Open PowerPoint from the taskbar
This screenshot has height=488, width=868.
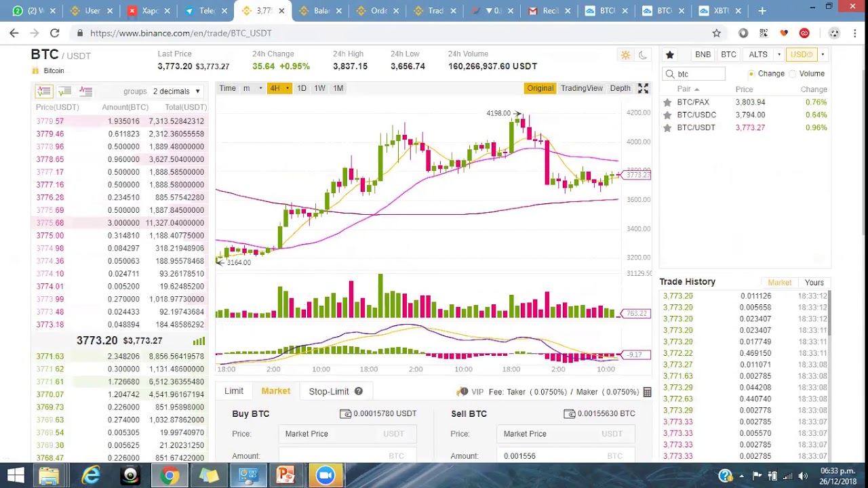click(285, 476)
